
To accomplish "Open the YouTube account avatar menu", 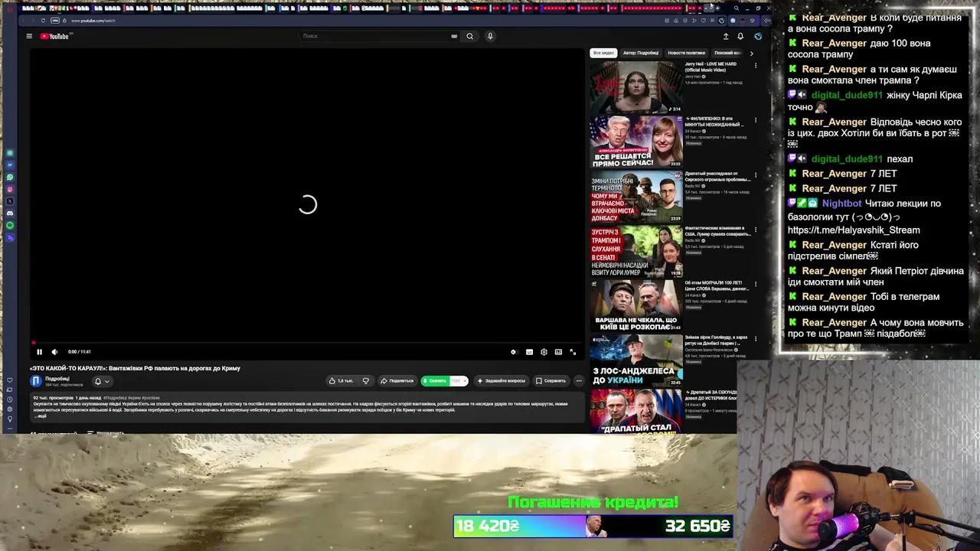I will [758, 36].
